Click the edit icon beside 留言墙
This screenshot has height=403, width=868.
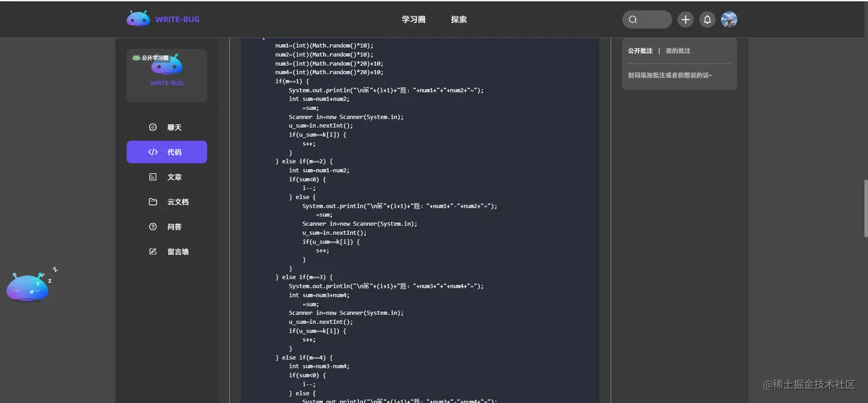[153, 251]
